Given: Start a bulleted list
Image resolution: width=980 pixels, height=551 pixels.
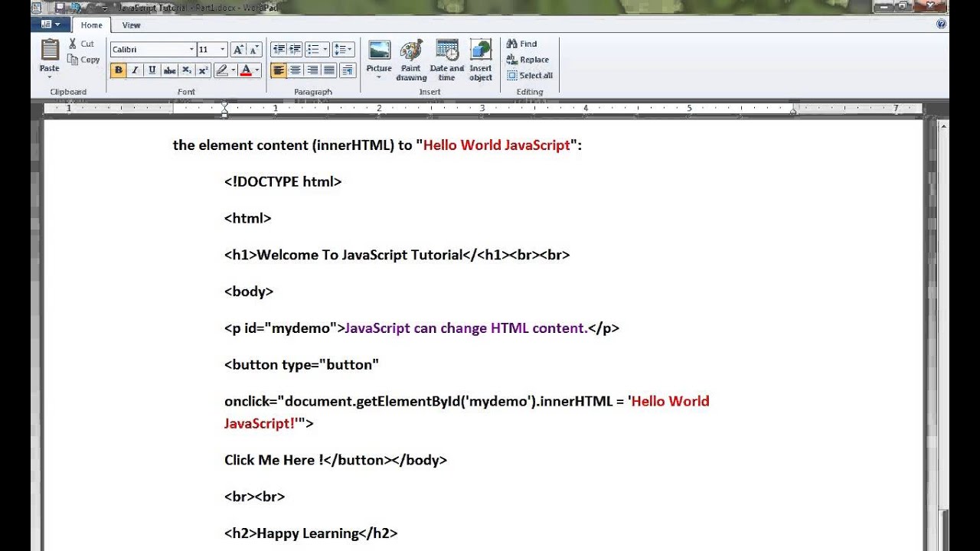Looking at the screenshot, I should (x=312, y=50).
